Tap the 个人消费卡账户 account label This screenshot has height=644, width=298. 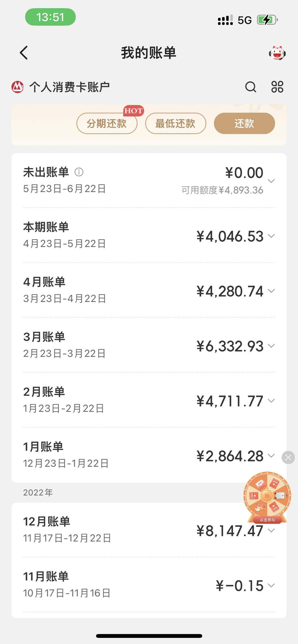click(x=69, y=87)
